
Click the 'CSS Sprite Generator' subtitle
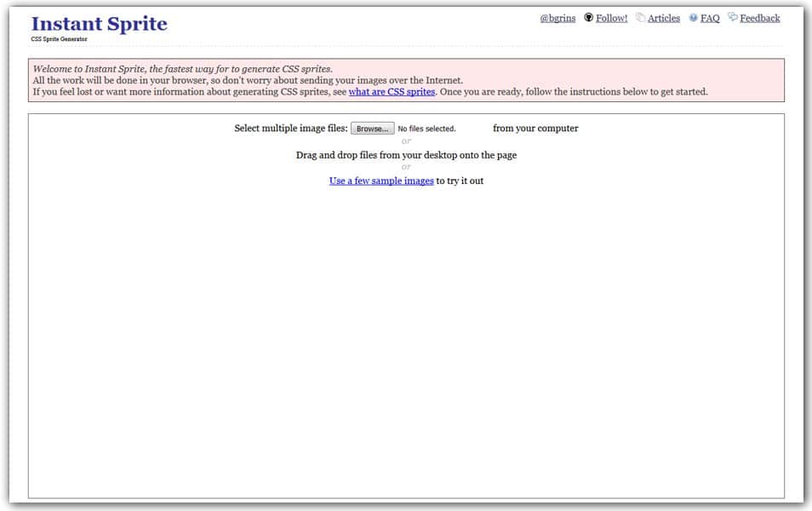[x=59, y=39]
